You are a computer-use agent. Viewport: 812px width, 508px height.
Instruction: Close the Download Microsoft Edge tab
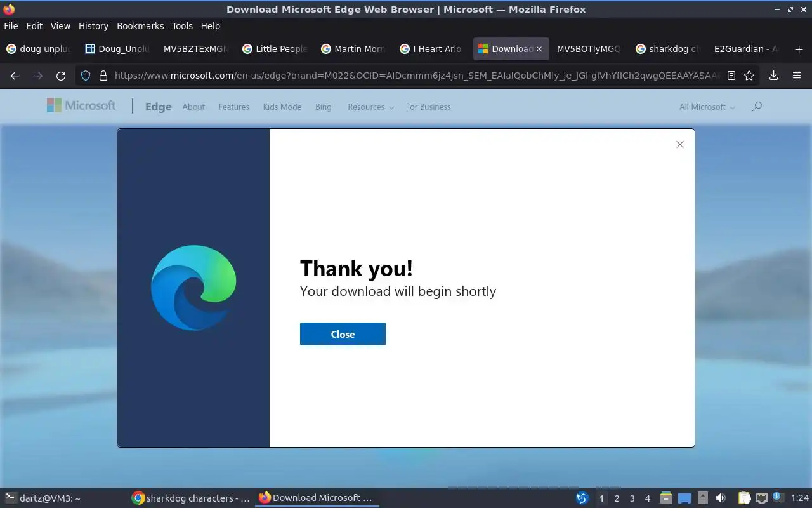pos(539,49)
